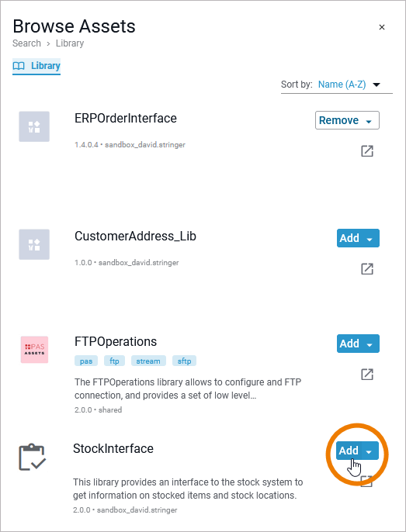Close the Browse Assets dialog
This screenshot has height=532, width=406.
(x=382, y=27)
